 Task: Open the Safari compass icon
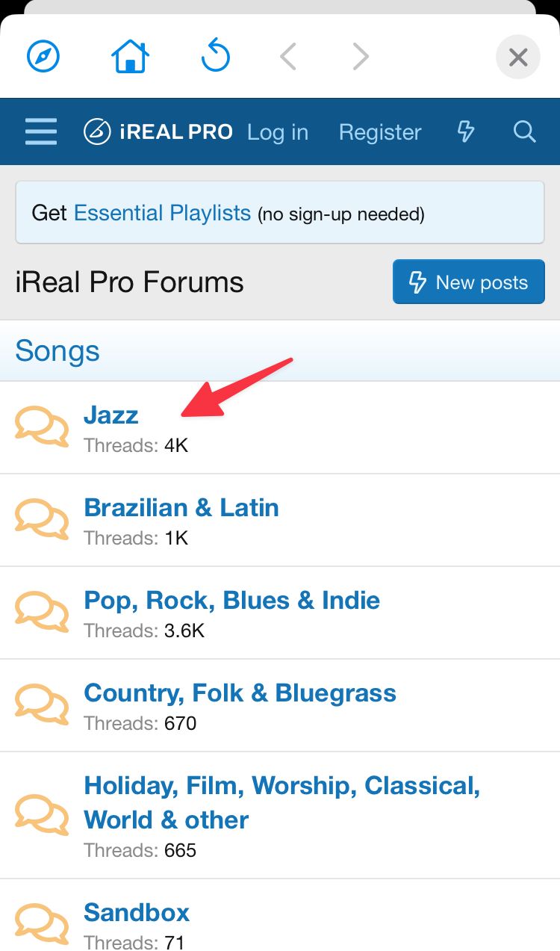(43, 57)
